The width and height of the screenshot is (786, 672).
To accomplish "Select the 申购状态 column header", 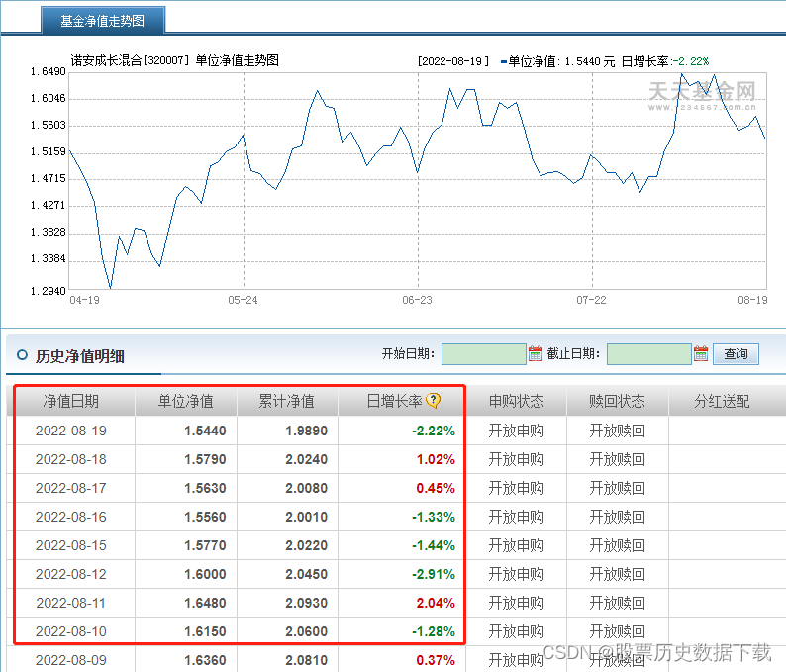I will 517,401.
